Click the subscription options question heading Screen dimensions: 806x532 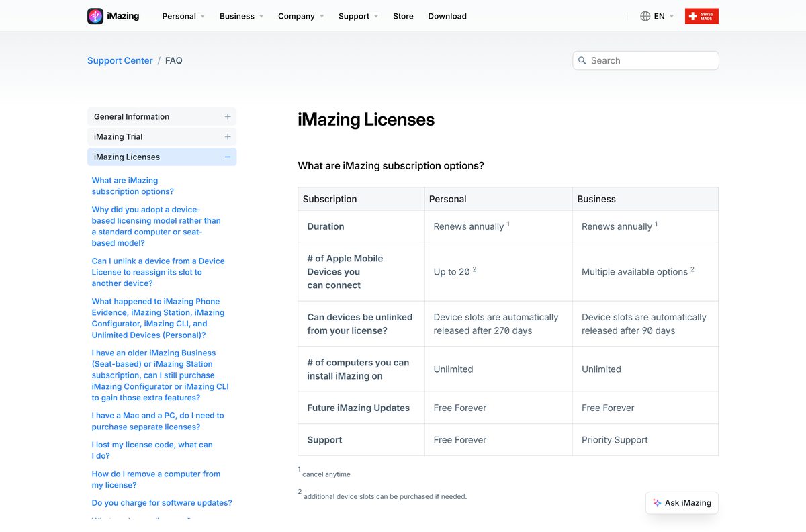(391, 165)
